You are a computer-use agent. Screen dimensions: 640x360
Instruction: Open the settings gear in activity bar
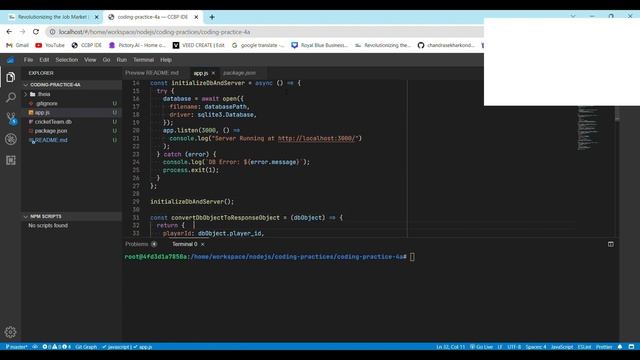coord(11,332)
